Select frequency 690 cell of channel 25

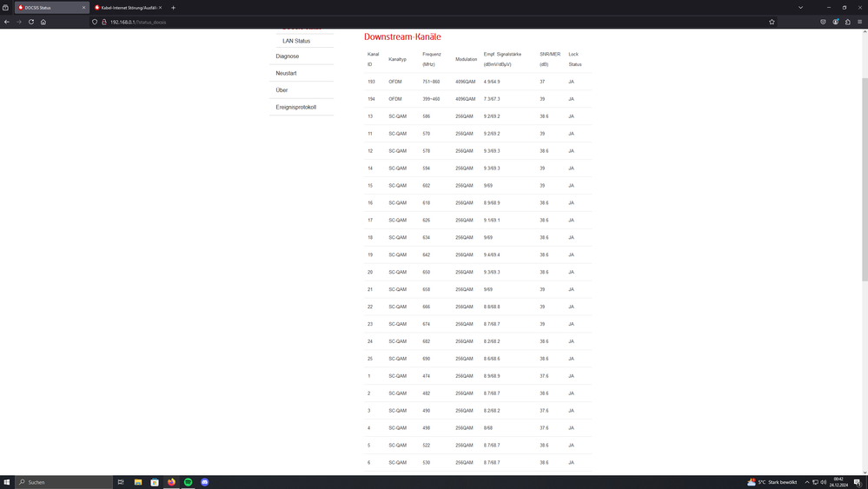point(427,359)
